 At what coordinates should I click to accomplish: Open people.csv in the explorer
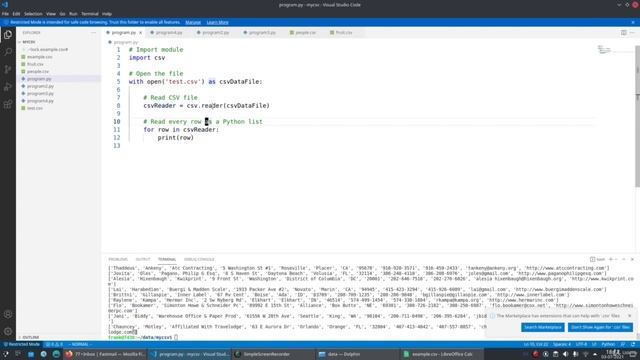[38, 71]
